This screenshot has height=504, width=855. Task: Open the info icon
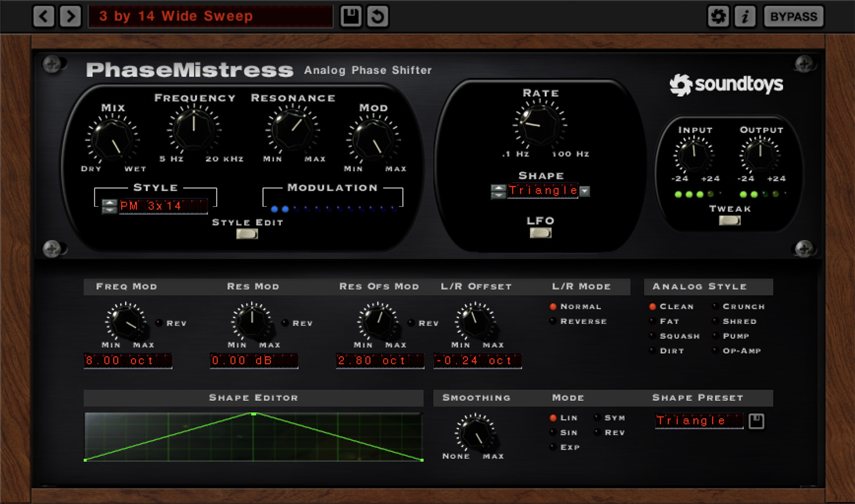pyautogui.click(x=745, y=16)
